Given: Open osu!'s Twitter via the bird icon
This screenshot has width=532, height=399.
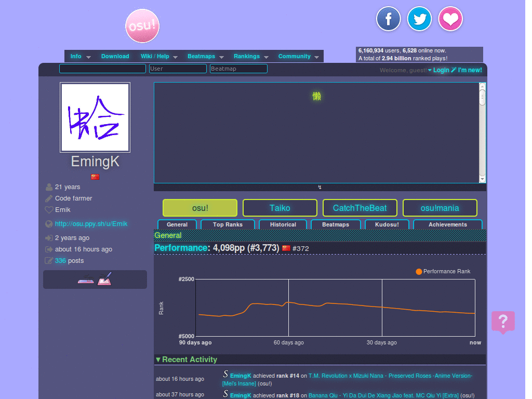Looking at the screenshot, I should [419, 19].
